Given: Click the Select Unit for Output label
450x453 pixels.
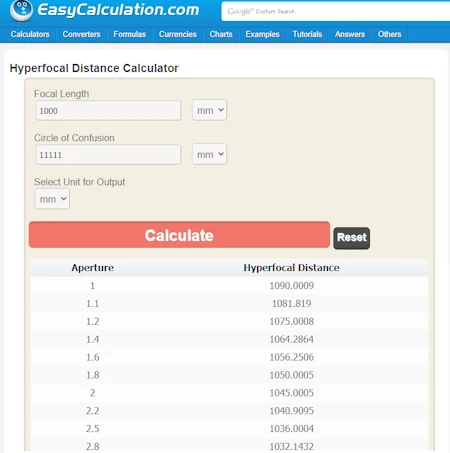Looking at the screenshot, I should (79, 182).
